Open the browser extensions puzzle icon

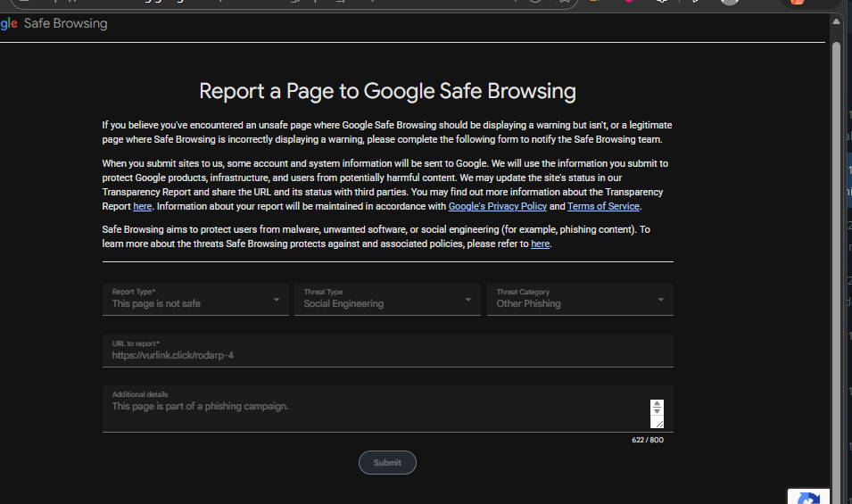tap(662, 2)
